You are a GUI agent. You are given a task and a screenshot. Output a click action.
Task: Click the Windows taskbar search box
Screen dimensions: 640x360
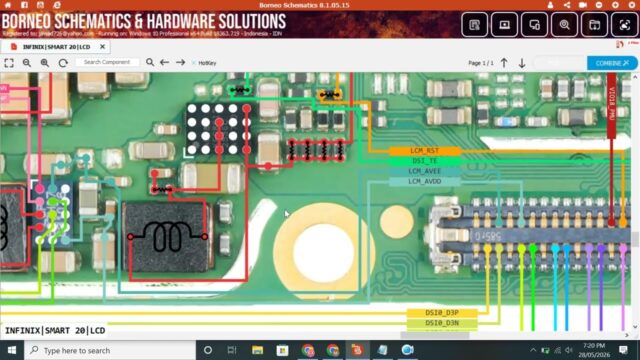click(110, 350)
